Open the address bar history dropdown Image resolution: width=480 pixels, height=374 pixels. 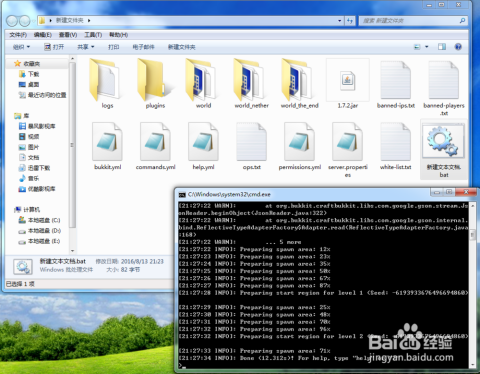340,21
